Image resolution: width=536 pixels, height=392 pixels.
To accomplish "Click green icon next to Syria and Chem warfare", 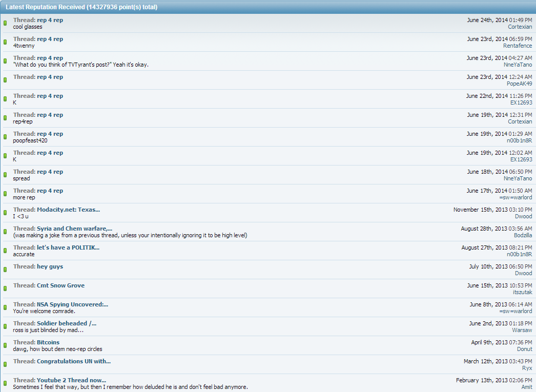I will coord(5,232).
